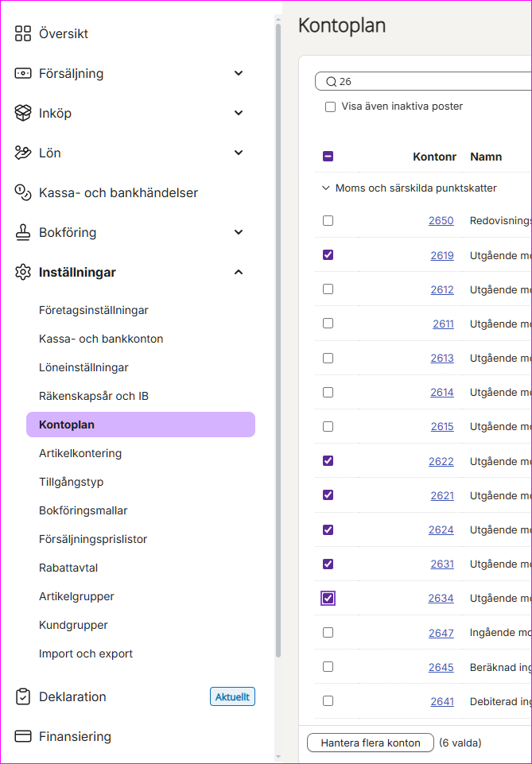Click the Försäljning money icon
532x764 pixels.
point(23,74)
